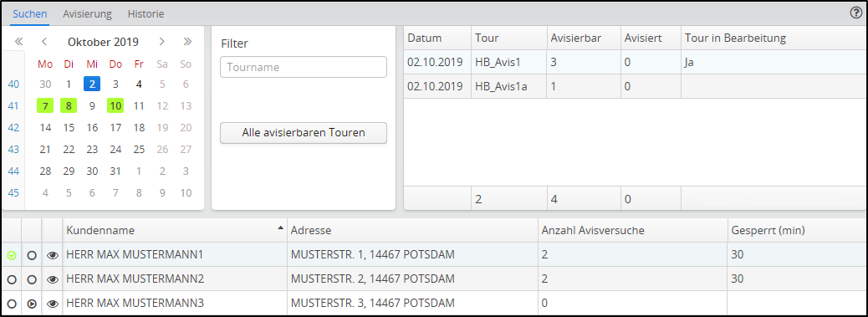Go to previous month with single-left arrow
868x317 pixels.
[45, 42]
